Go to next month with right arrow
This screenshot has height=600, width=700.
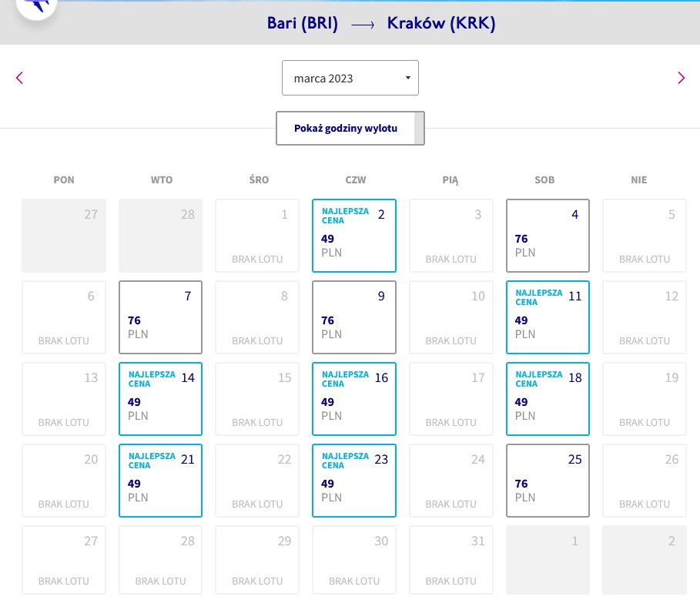tap(681, 78)
